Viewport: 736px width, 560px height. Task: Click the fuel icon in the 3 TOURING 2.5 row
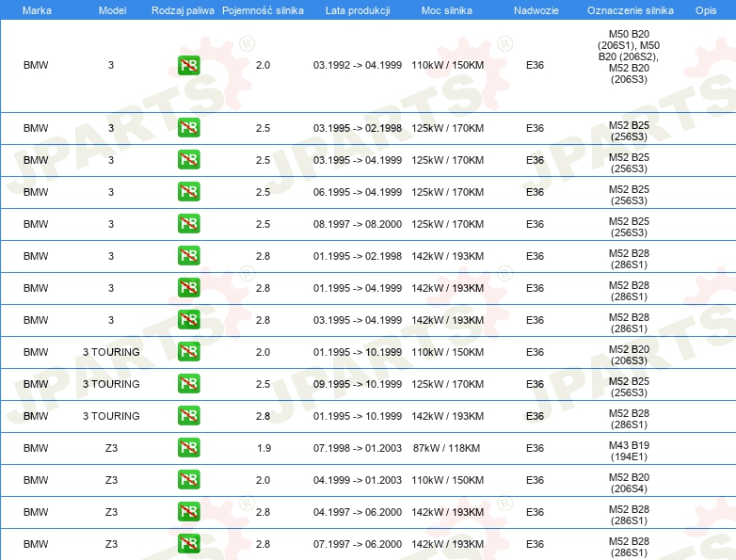(189, 384)
